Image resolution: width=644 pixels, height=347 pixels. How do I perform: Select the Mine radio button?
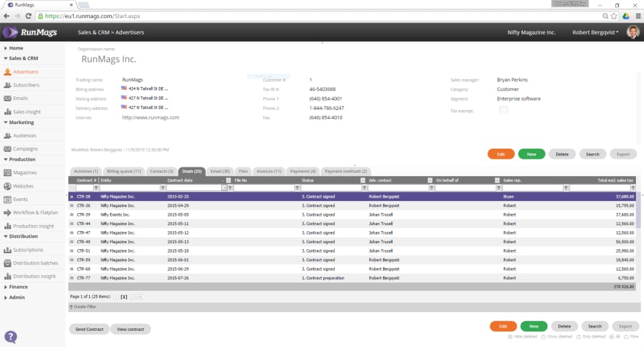coord(627,337)
